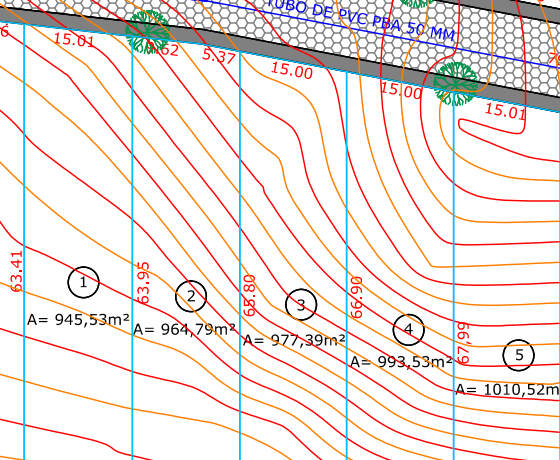The height and width of the screenshot is (460, 560).
Task: Click the circled lot number 1
Action: pos(83,282)
